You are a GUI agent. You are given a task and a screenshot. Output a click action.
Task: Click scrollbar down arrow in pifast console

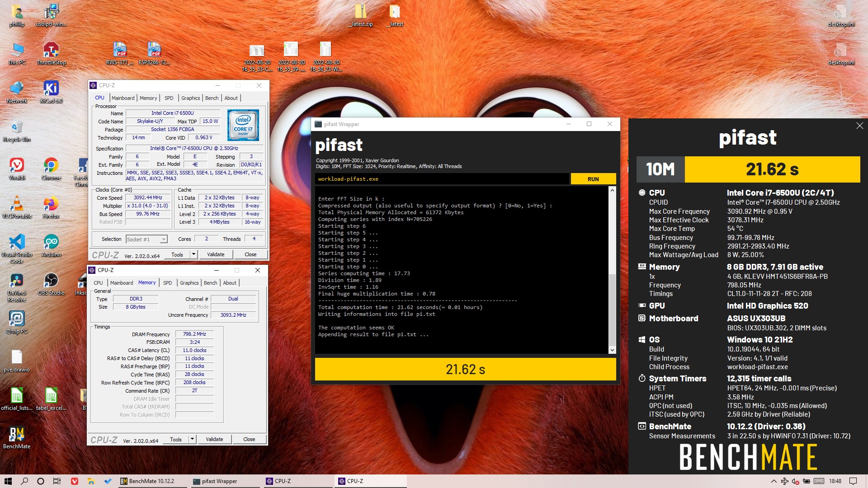pyautogui.click(x=612, y=350)
